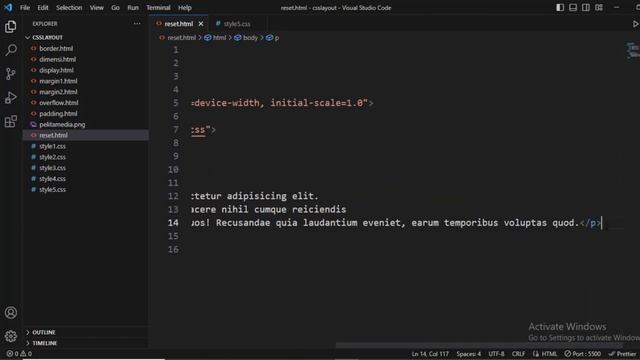Change UTF-8 encoding in status bar
The image size is (640, 360).
(x=496, y=354)
